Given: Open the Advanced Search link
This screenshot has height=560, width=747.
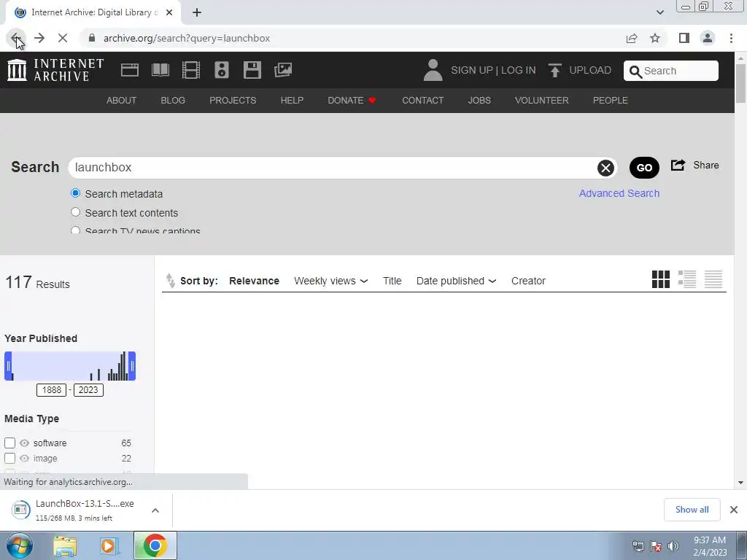Looking at the screenshot, I should coord(619,193).
